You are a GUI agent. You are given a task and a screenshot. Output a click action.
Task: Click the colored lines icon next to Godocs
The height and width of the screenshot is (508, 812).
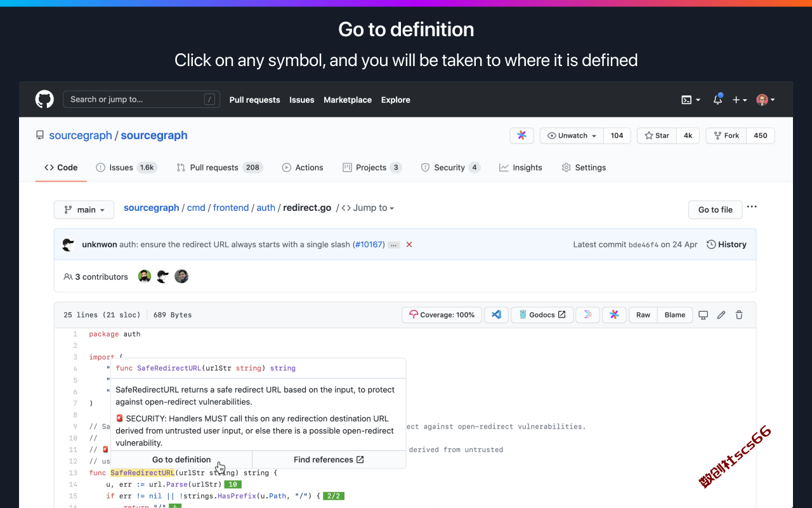(x=588, y=315)
